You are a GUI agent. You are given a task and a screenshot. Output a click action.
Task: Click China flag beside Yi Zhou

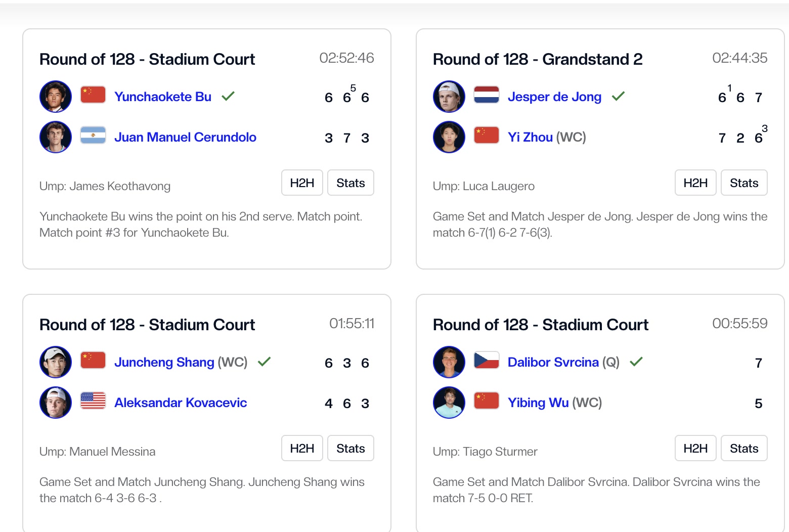tap(487, 136)
